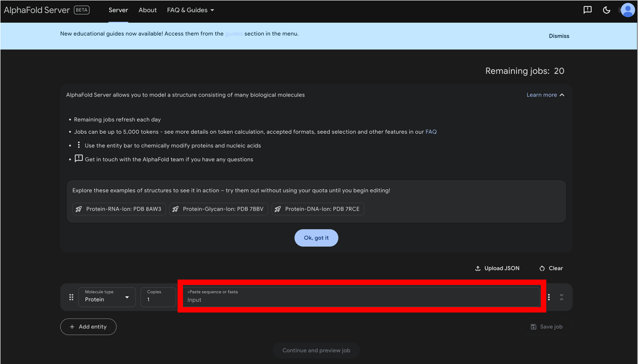Open the user account avatar
The height and width of the screenshot is (364, 638).
tap(628, 10)
